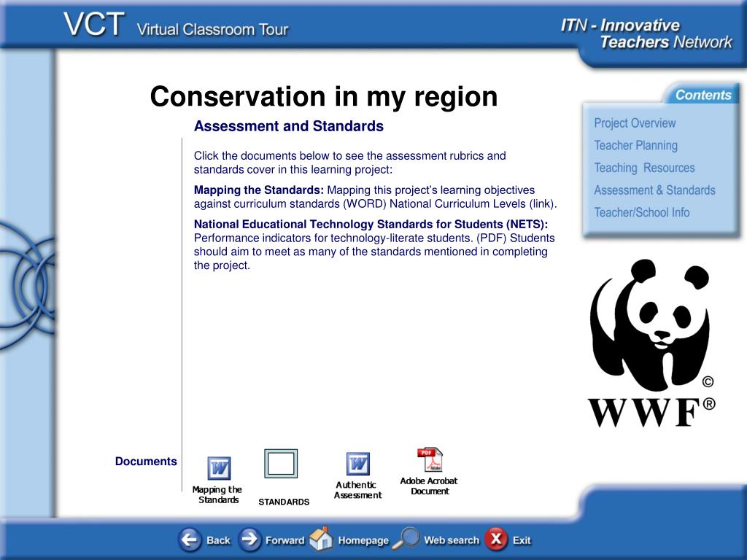747x560 pixels.
Task: Go to Project Overview in Contents
Action: (x=635, y=122)
